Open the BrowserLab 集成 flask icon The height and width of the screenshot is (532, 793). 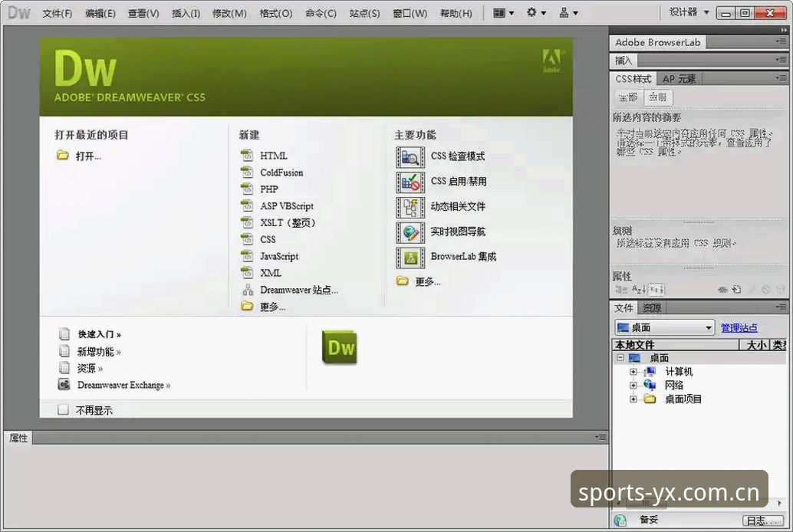tap(410, 258)
